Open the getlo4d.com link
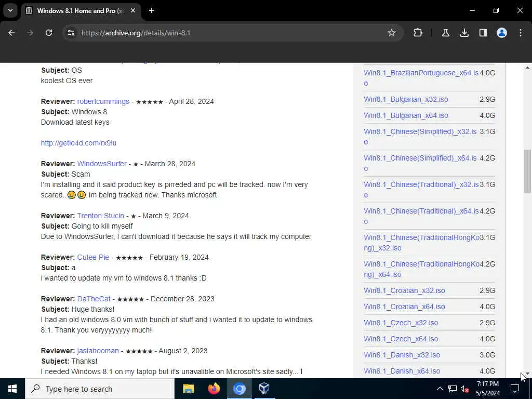This screenshot has width=532, height=399. pyautogui.click(x=78, y=143)
